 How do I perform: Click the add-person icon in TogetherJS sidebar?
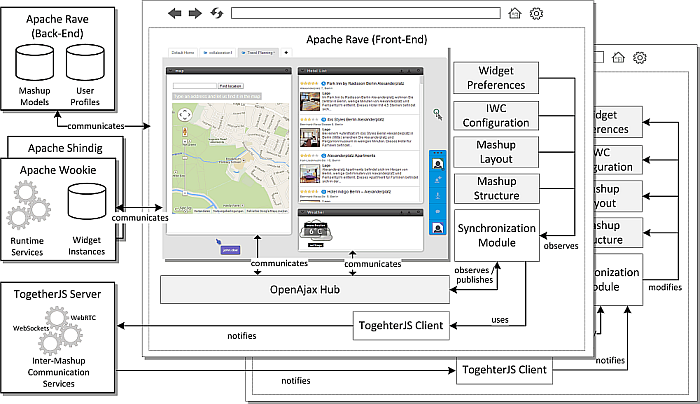point(436,178)
